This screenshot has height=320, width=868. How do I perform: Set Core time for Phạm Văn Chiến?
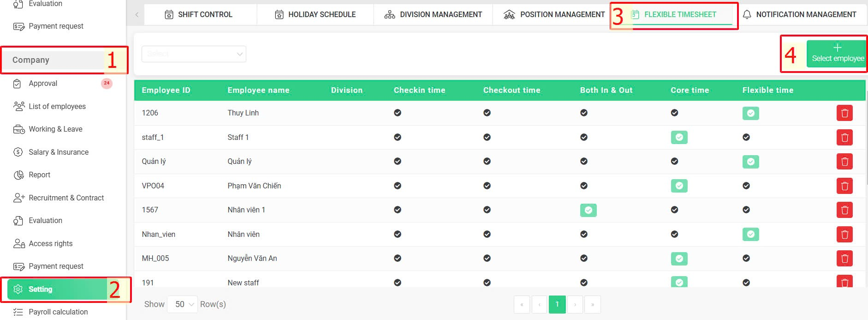click(x=679, y=186)
